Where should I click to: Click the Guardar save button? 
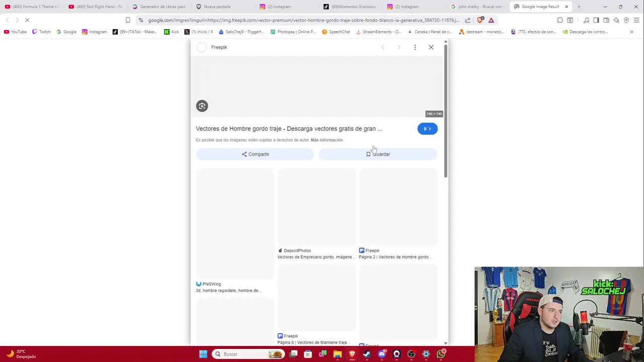click(x=378, y=154)
